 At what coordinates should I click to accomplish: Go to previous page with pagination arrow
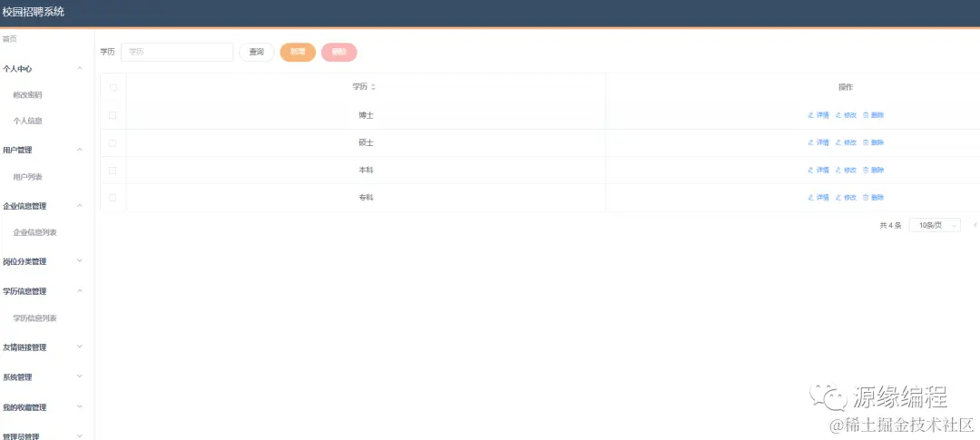point(975,225)
